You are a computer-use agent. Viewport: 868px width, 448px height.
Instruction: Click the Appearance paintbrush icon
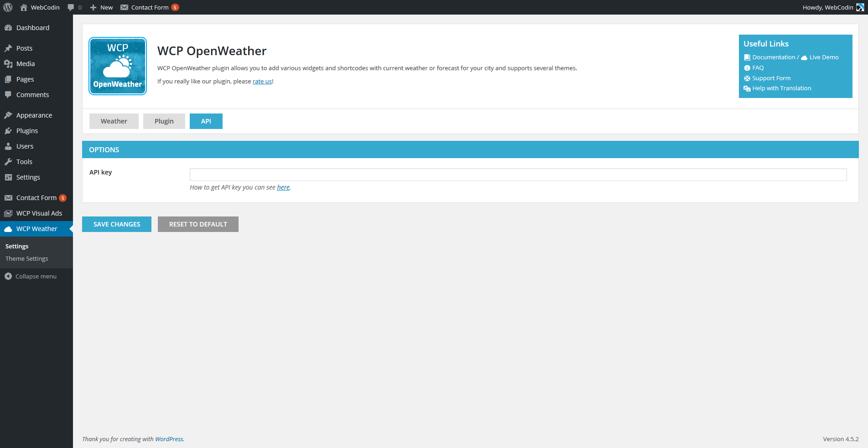pos(8,115)
